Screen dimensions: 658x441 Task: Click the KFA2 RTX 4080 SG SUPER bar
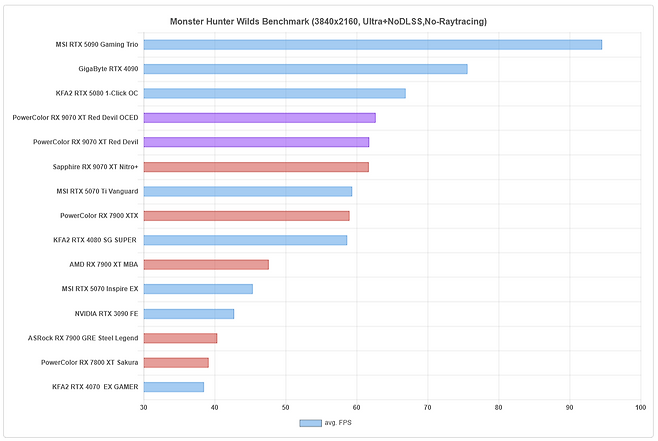point(245,240)
